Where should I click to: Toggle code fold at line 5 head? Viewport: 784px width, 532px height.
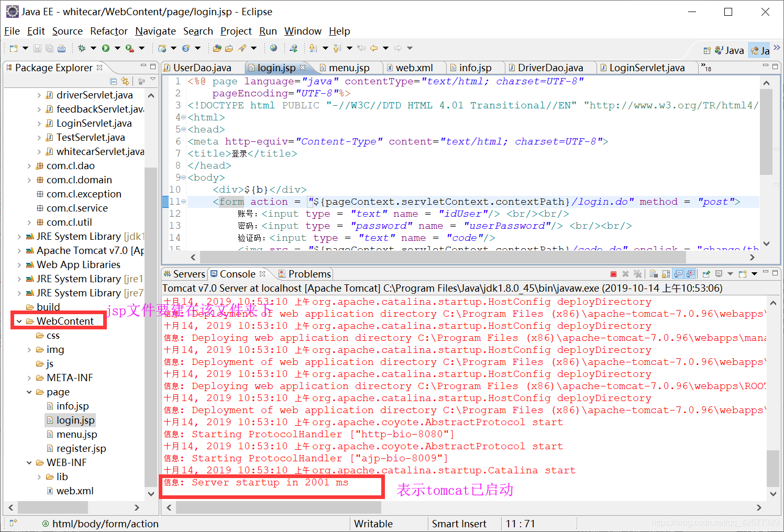(183, 129)
